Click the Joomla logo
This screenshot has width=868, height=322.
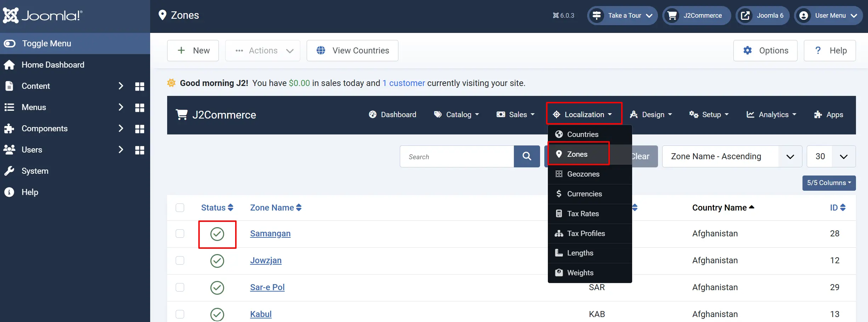tap(43, 16)
